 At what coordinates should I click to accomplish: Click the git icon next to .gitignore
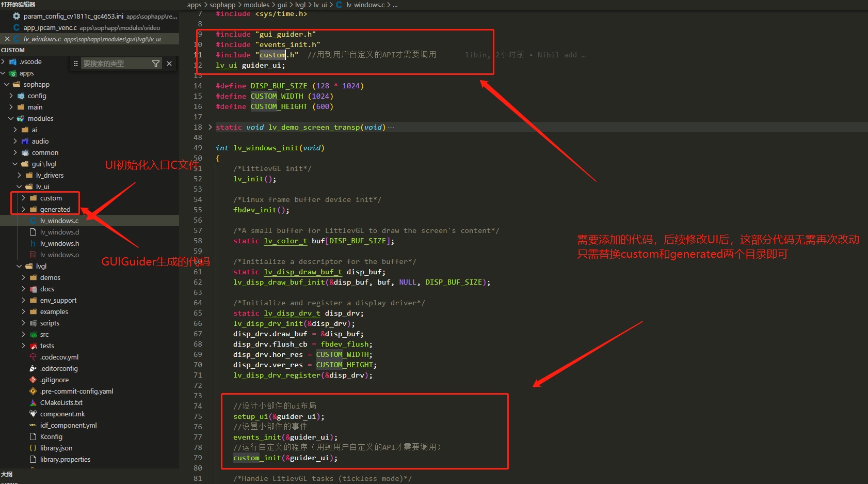(x=33, y=380)
